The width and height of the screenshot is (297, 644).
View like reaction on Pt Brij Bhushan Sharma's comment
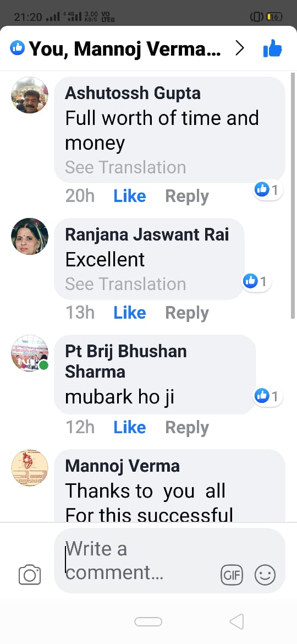(x=267, y=396)
